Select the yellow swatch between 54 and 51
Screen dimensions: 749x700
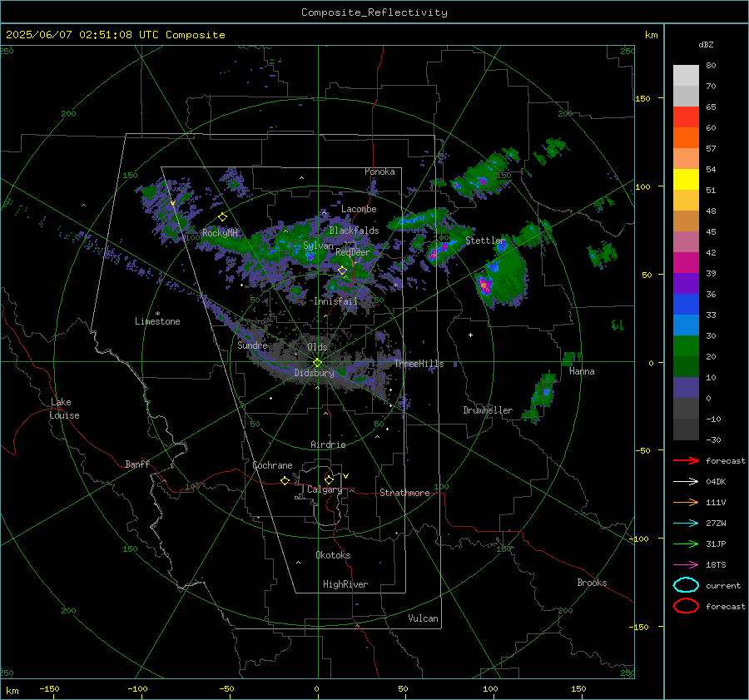686,180
